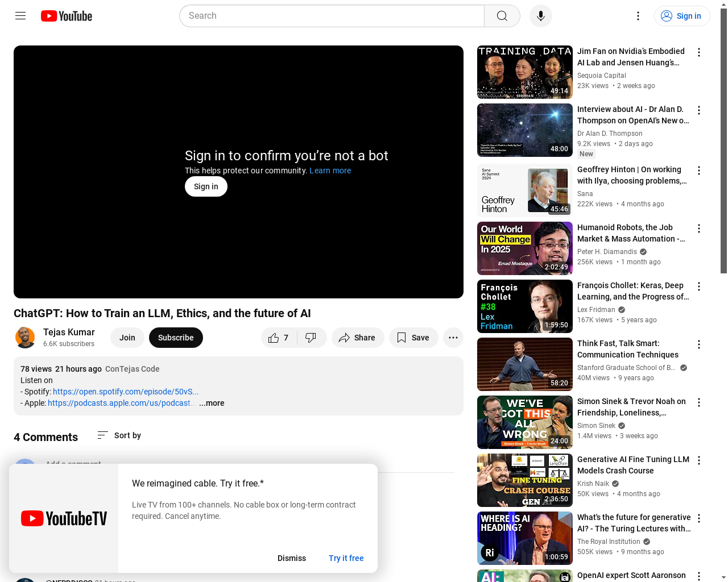The width and height of the screenshot is (728, 582).
Task: Play We've Got This All Wrong thumbnail
Action: [x=525, y=422]
